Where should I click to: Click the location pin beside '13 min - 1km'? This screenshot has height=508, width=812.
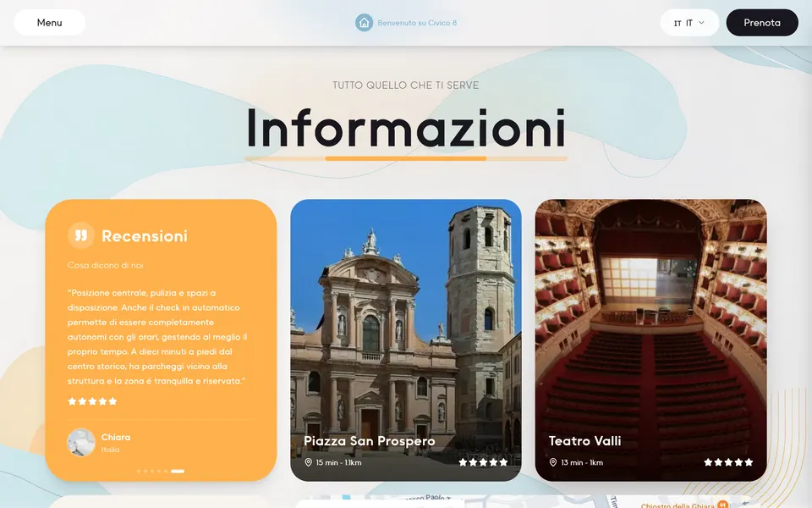[x=553, y=462]
